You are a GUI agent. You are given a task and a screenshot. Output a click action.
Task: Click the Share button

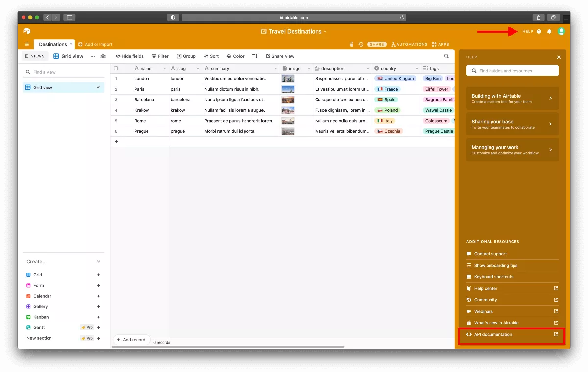coord(377,44)
